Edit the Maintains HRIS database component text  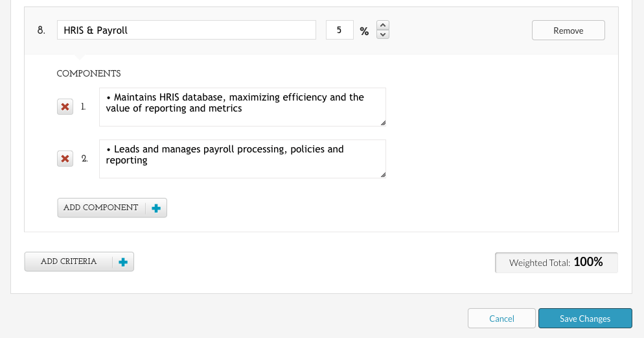coord(242,107)
